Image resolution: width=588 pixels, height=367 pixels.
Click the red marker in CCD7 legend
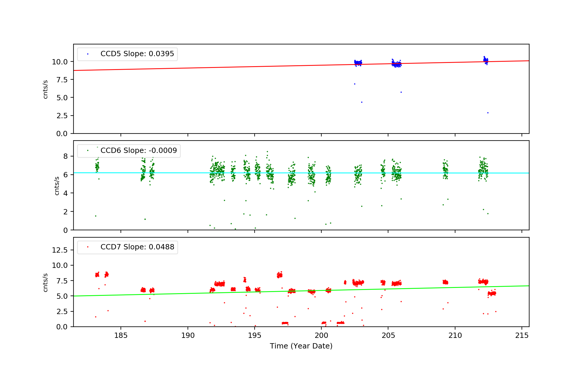[x=88, y=247]
